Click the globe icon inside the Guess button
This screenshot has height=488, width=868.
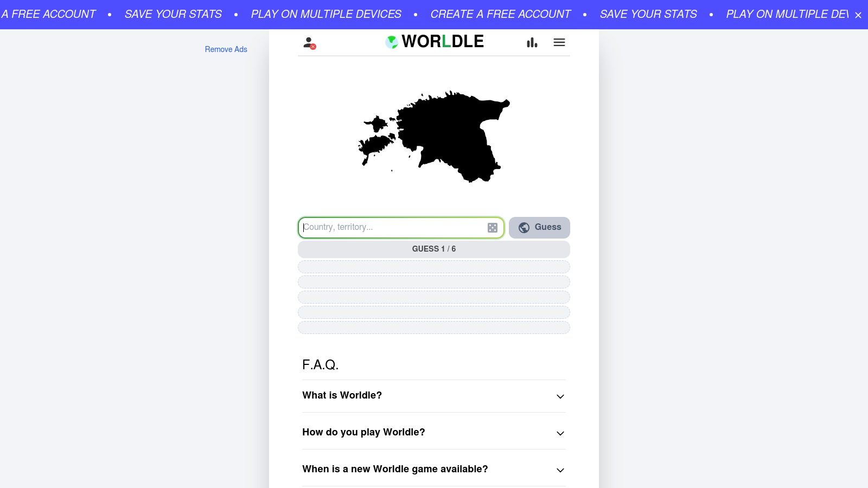point(524,227)
